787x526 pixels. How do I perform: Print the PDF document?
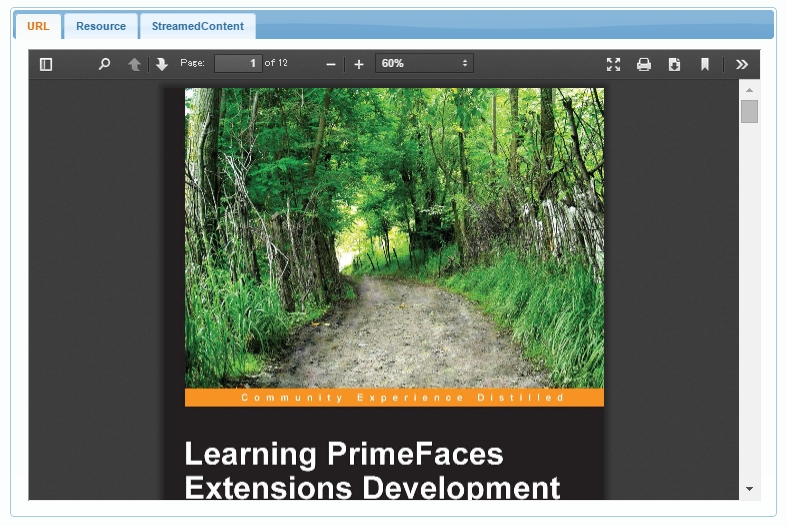click(x=644, y=64)
